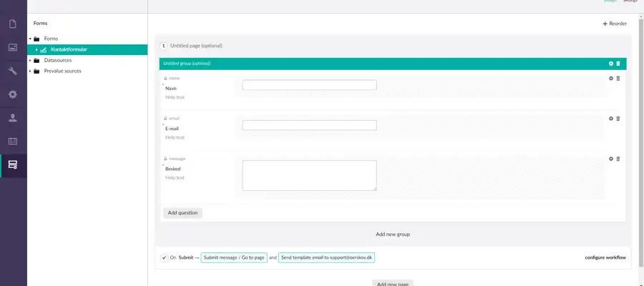Click the Add question button
644x286 pixels.
click(x=182, y=213)
